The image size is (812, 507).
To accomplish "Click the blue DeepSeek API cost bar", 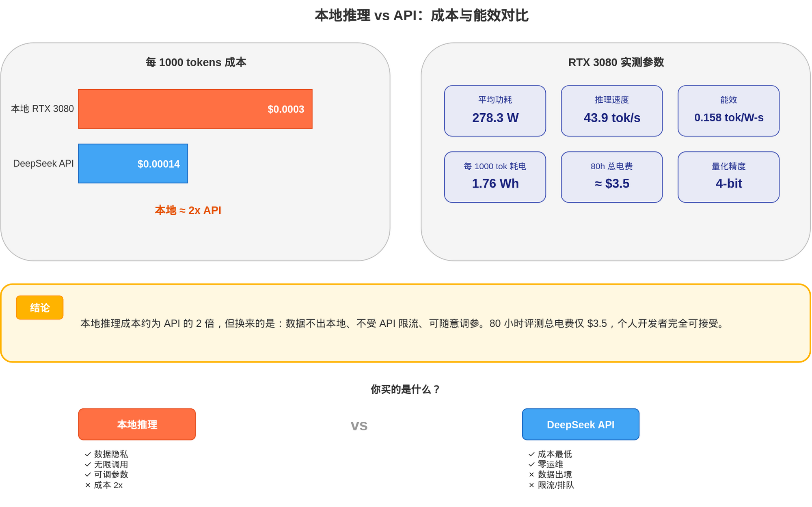I will pos(133,164).
